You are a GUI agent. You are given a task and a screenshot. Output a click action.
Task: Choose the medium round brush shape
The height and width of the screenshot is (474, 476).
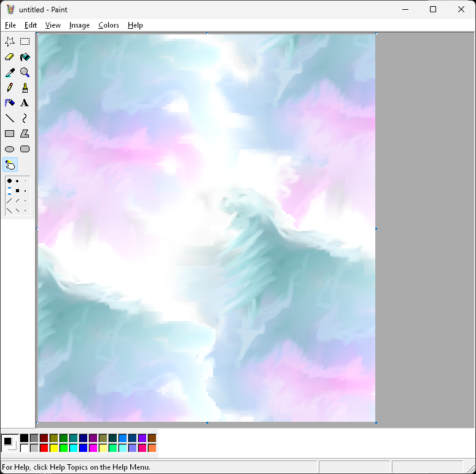tap(17, 181)
